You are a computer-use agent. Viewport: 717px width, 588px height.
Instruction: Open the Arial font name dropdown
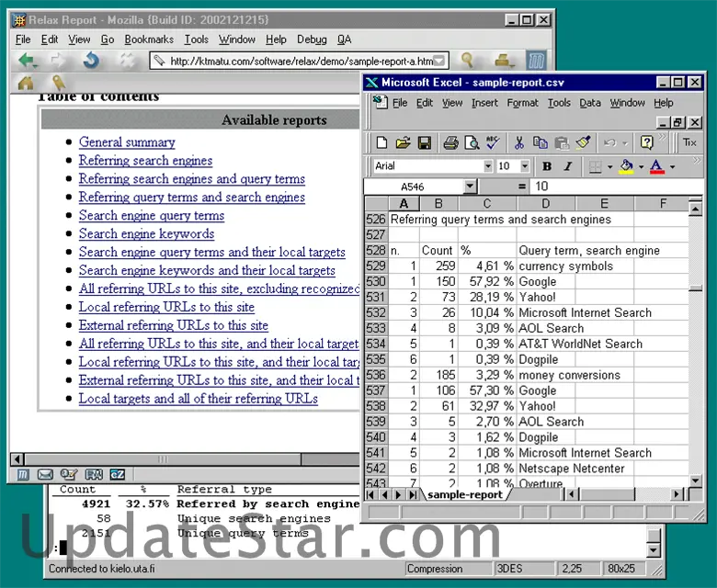coord(488,166)
